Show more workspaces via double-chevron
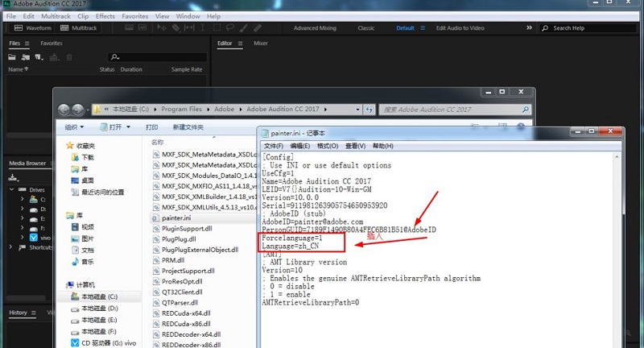 click(x=529, y=28)
